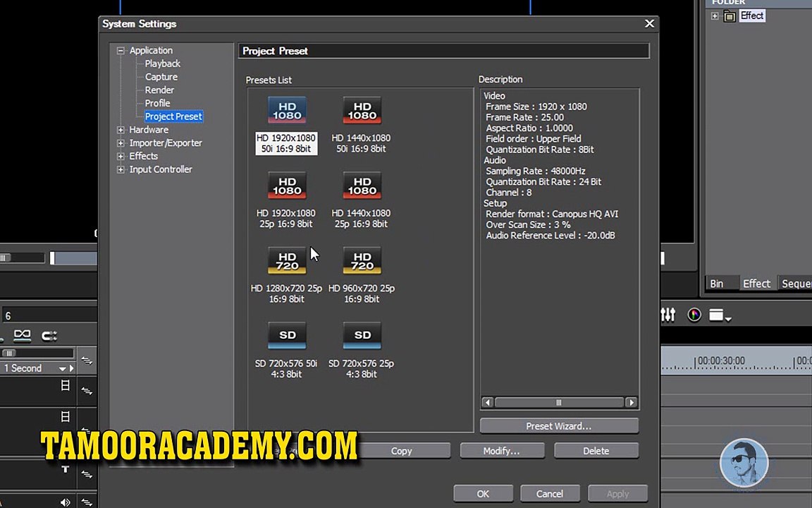812x508 pixels.
Task: Click the Apply button
Action: (617, 494)
